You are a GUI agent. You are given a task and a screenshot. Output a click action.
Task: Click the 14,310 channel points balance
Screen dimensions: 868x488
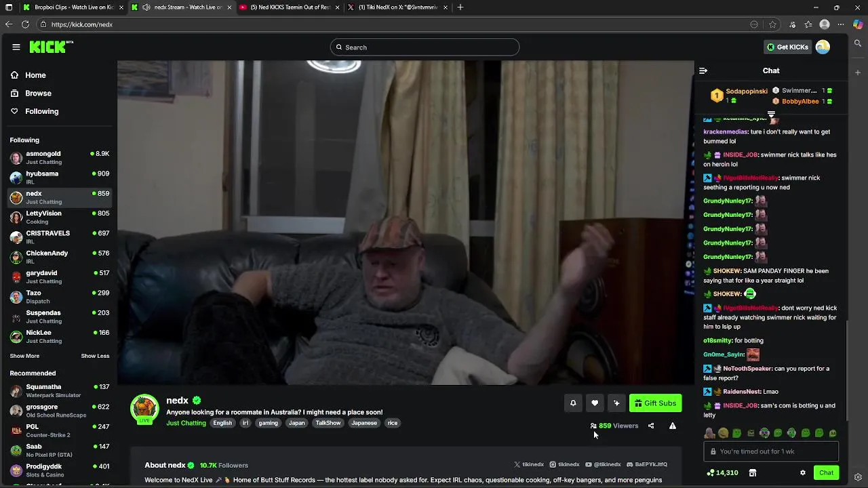[722, 473]
